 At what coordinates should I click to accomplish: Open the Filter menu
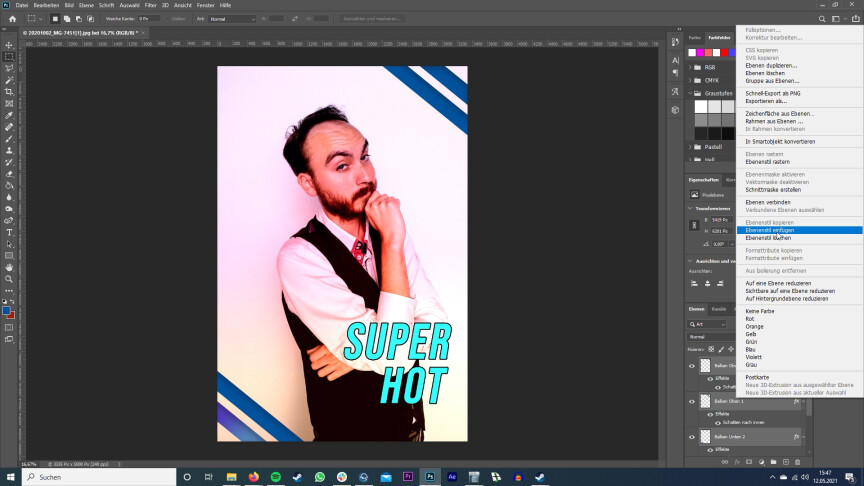[150, 5]
